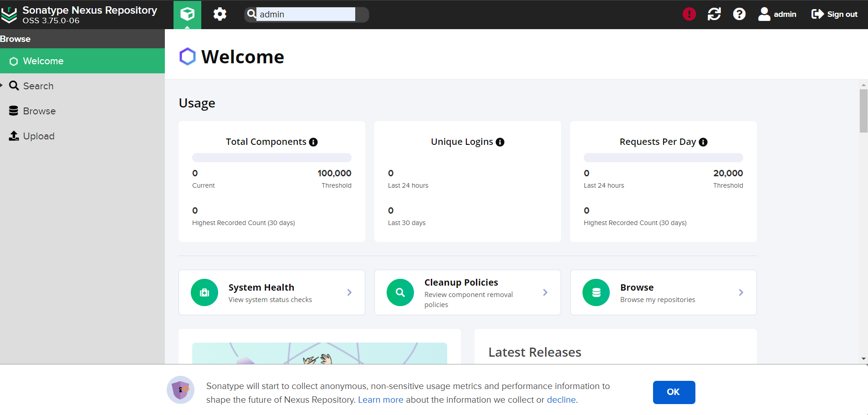
Task: Open the Sonatype Nexus Repository logo
Action: click(9, 14)
